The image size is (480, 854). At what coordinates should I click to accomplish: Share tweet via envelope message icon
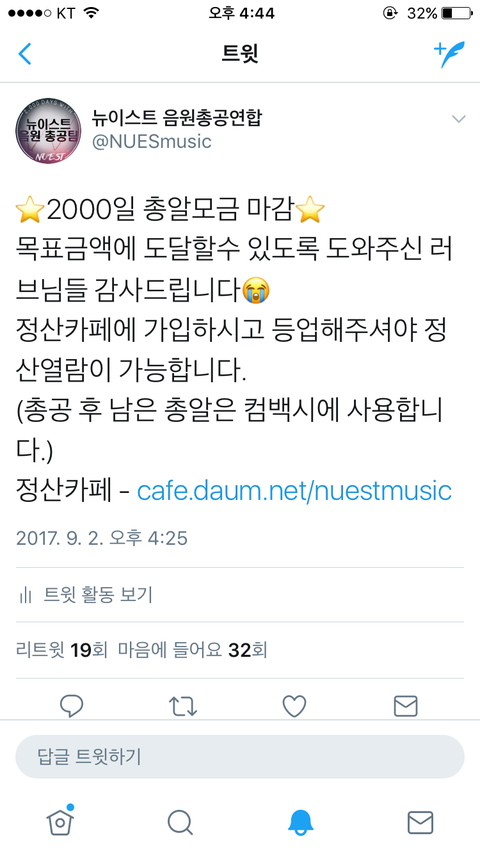pos(406,706)
